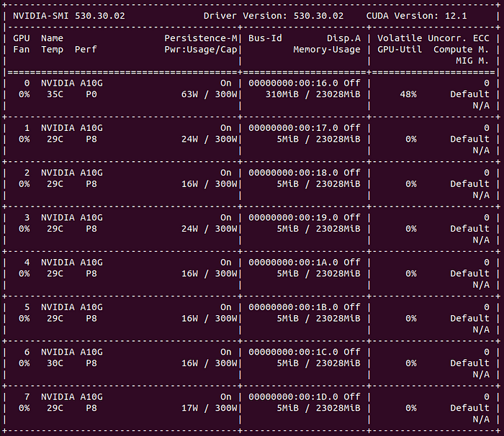Click the P8 performance state of GPU 2
Screen dimensions: 504x436
pyautogui.click(x=91, y=184)
